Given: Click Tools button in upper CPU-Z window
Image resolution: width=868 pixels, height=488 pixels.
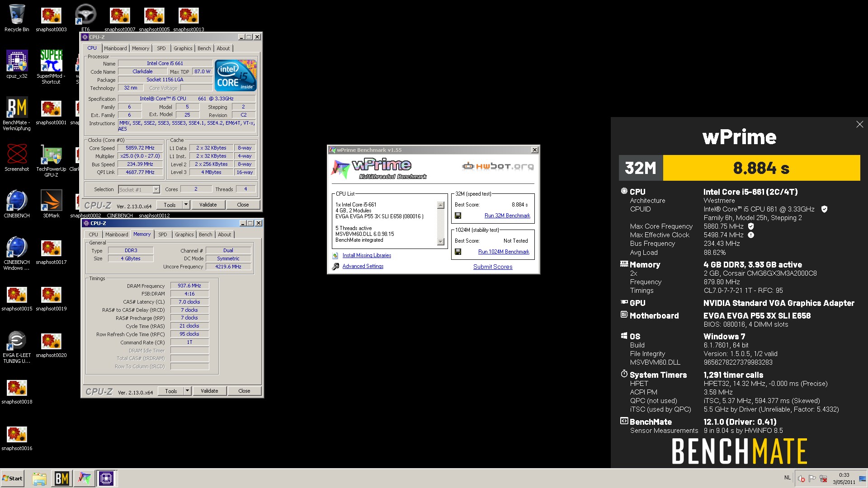Looking at the screenshot, I should point(170,205).
